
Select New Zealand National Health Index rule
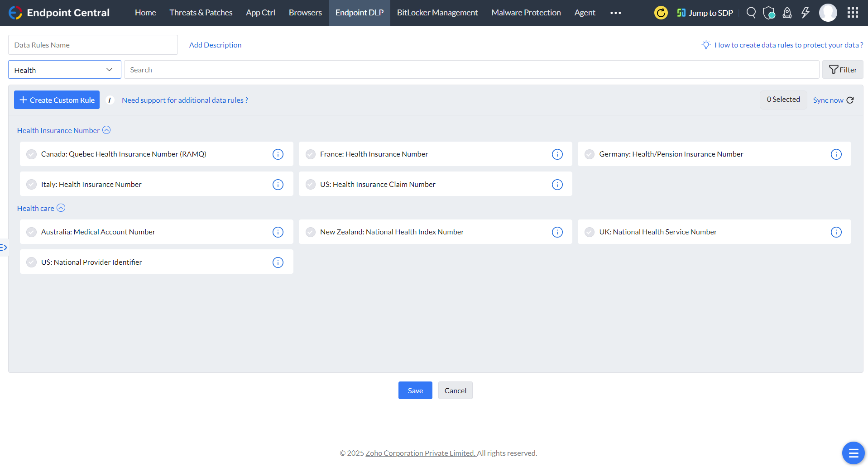click(311, 232)
